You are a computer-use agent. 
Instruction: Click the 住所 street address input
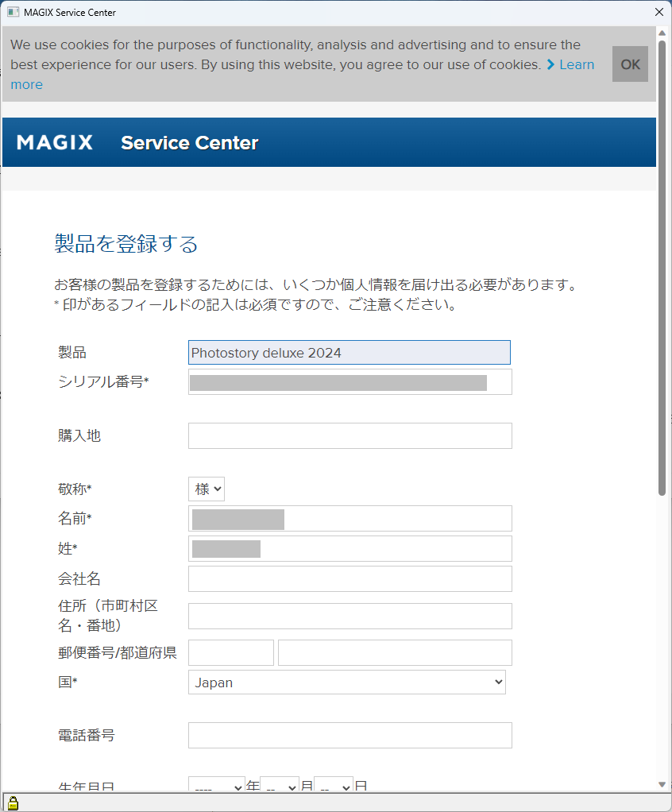pyautogui.click(x=350, y=617)
